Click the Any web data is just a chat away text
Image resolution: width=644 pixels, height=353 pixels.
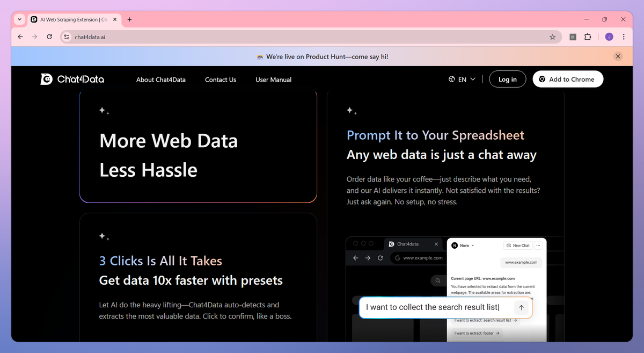442,155
